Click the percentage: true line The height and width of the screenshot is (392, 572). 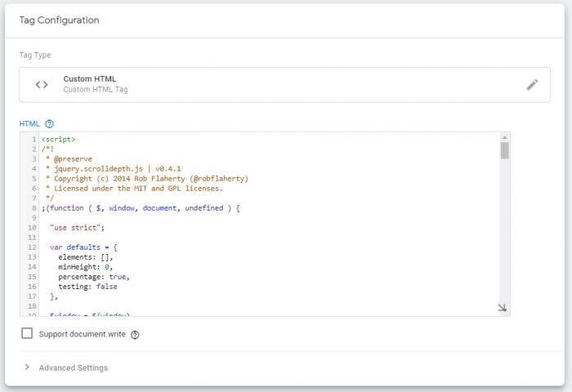coord(94,277)
